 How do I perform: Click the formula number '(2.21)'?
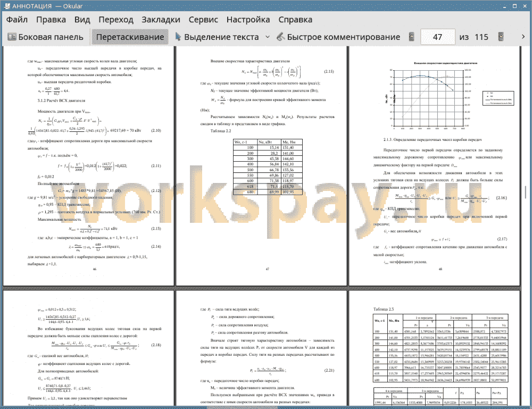[x=329, y=370]
